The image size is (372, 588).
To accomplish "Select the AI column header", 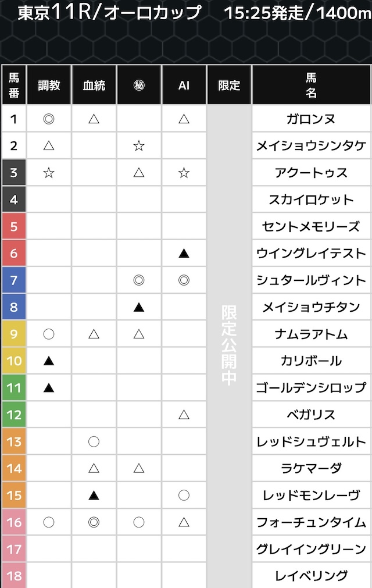I will click(x=184, y=85).
